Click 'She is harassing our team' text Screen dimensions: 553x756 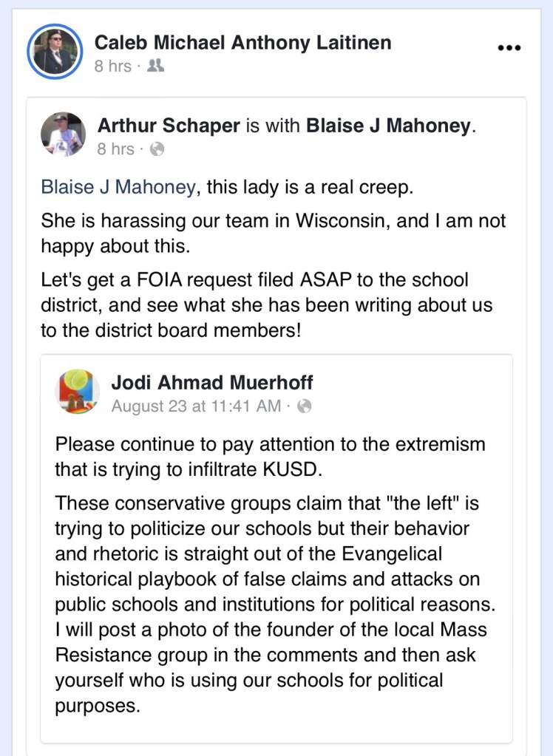[274, 232]
